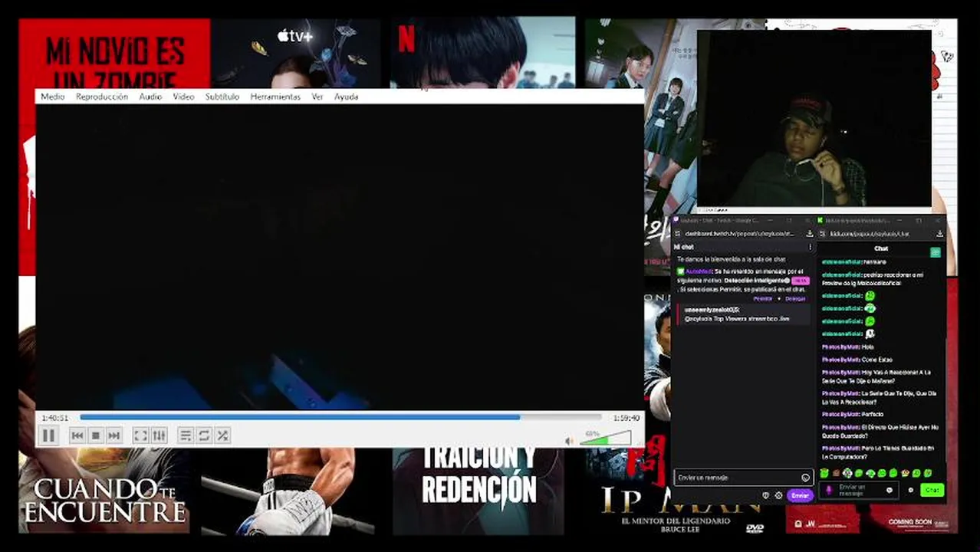
Task: Toggle loop mode in VLC
Action: tap(204, 435)
